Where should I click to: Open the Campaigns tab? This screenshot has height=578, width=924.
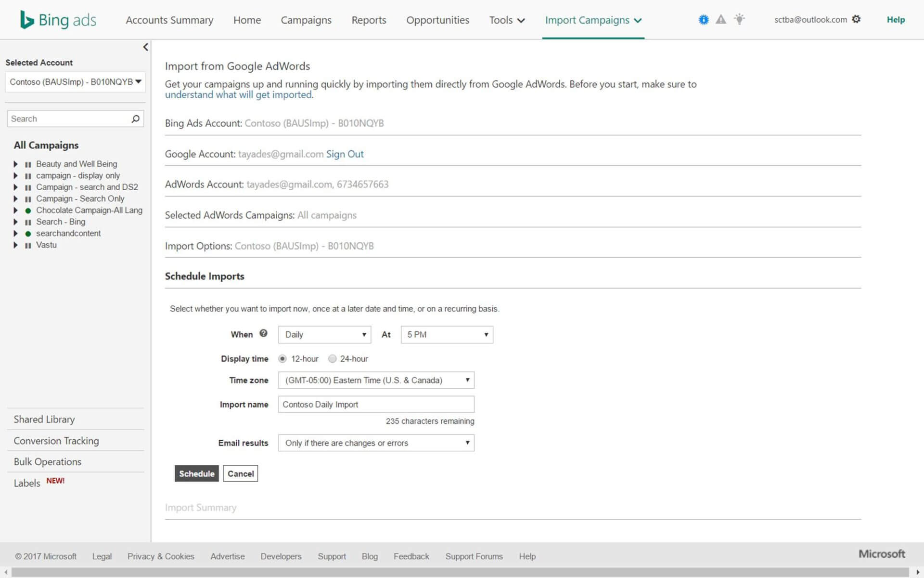pyautogui.click(x=306, y=20)
